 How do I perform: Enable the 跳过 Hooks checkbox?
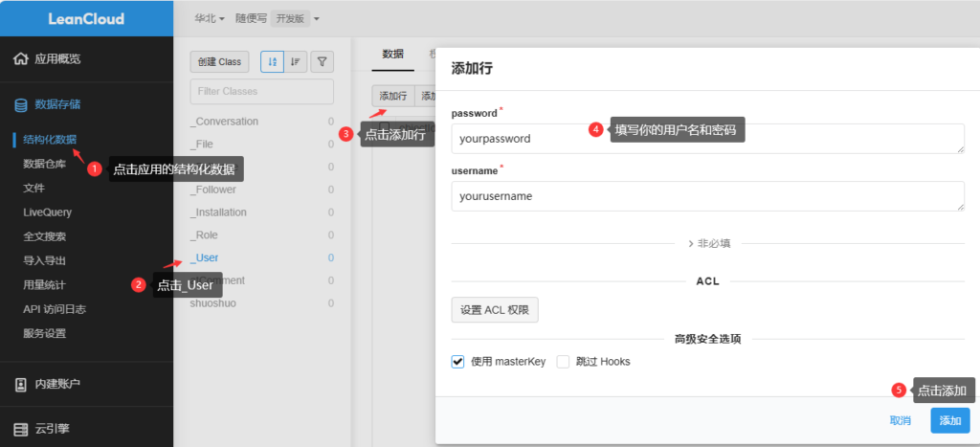563,362
